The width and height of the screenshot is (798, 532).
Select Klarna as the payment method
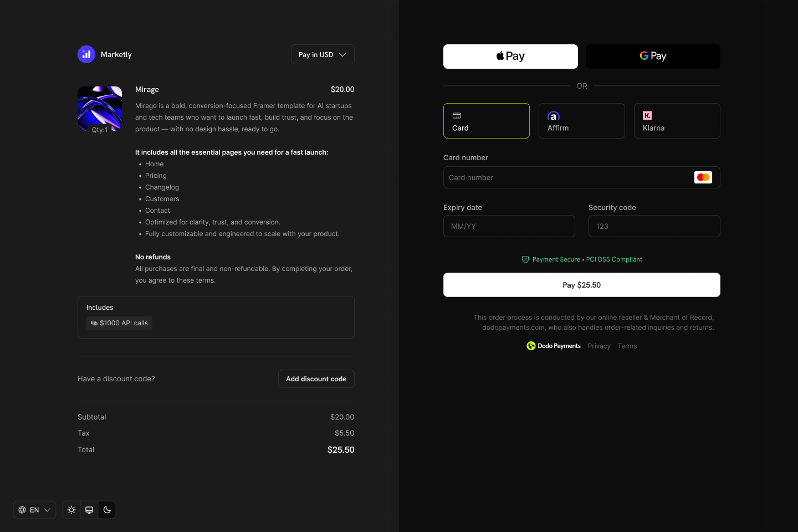(677, 121)
